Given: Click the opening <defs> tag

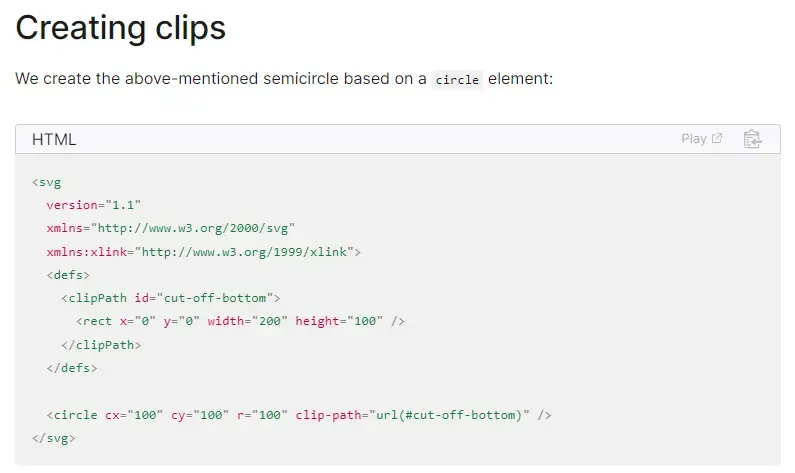Looking at the screenshot, I should coord(68,275).
